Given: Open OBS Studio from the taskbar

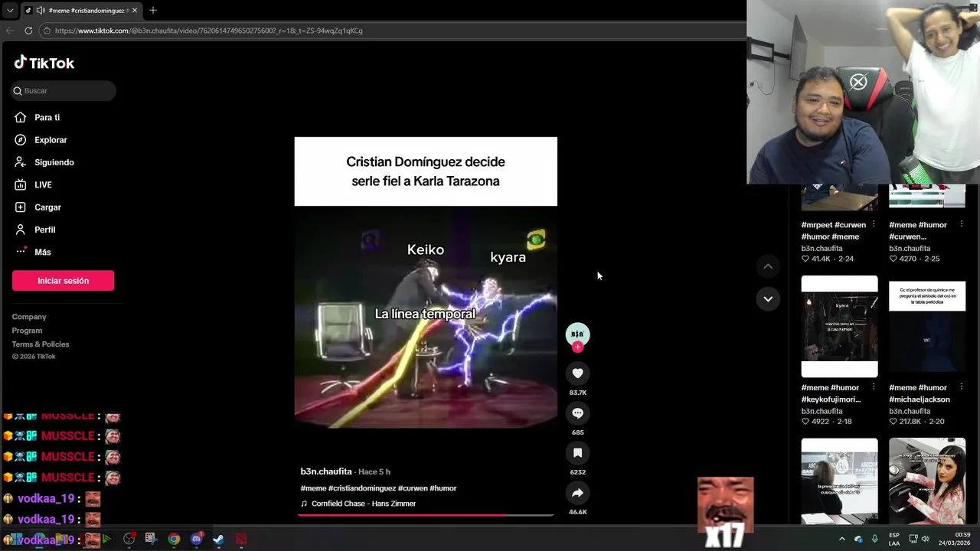Looking at the screenshot, I should (129, 539).
